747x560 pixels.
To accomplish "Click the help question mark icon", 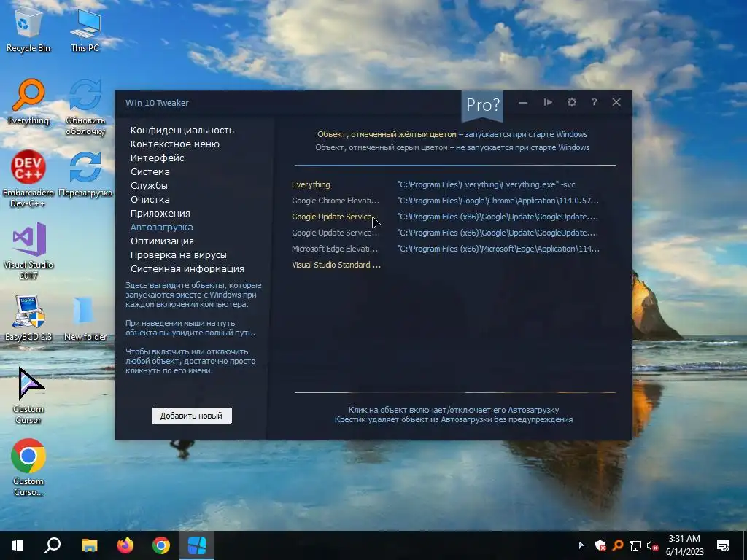I will [x=594, y=102].
